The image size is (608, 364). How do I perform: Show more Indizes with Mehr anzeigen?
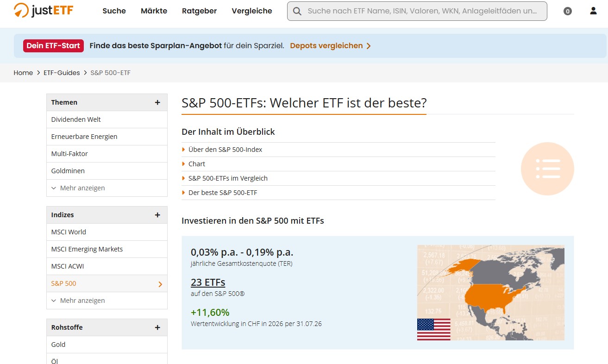[78, 301]
